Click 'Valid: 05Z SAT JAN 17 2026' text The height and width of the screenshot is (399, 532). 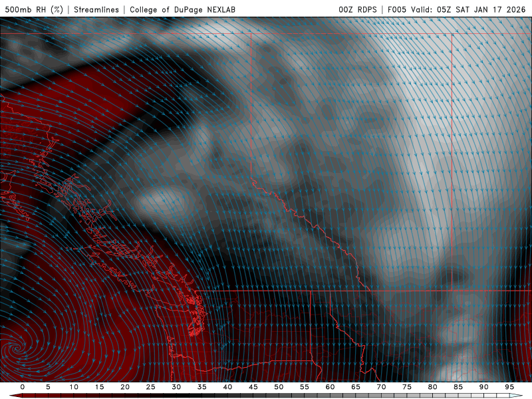[468, 9]
